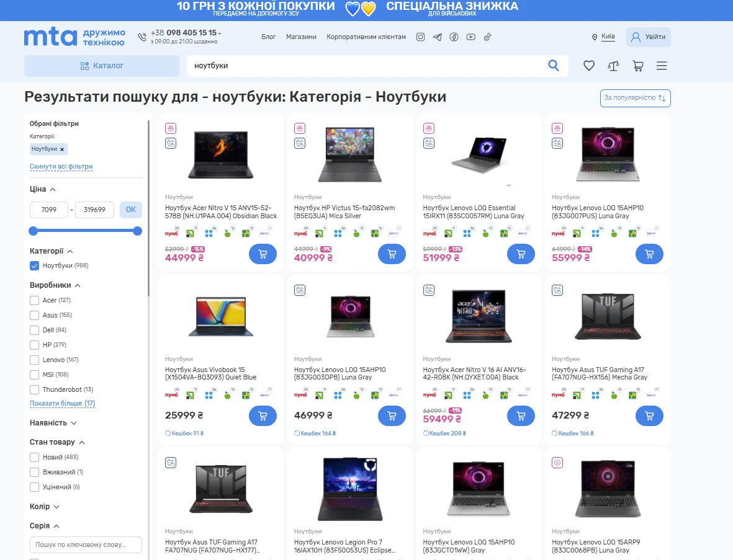Click Скинути всі фільтри link

tap(61, 167)
